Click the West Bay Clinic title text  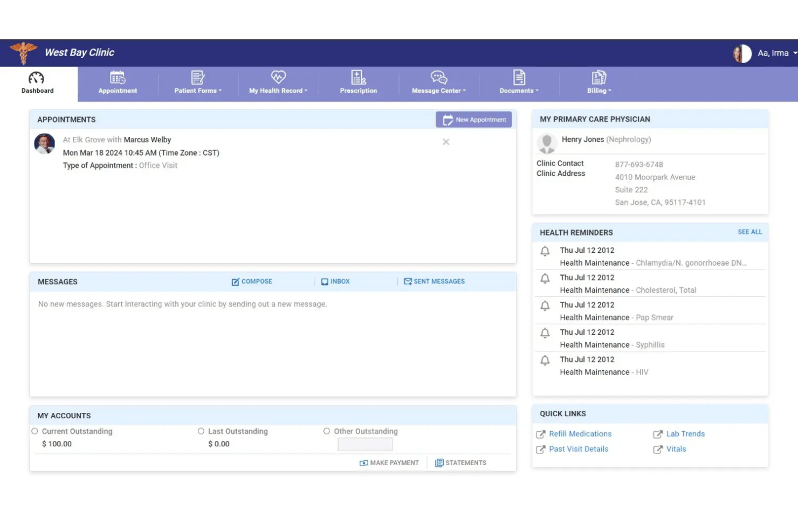(x=79, y=53)
